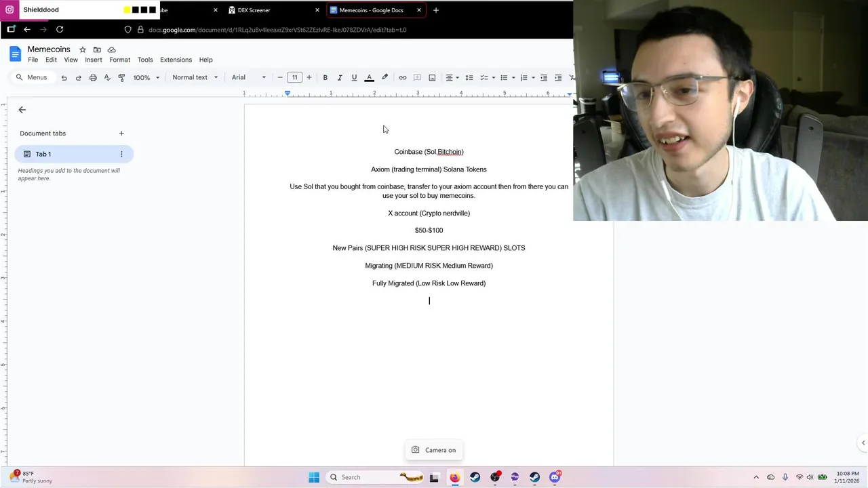This screenshot has height=488, width=868.
Task: Open line and paragraph spacing menu
Action: point(469,77)
